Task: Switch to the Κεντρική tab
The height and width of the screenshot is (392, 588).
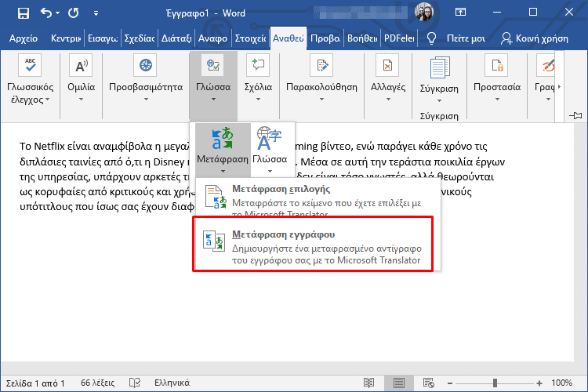Action: pyautogui.click(x=66, y=38)
